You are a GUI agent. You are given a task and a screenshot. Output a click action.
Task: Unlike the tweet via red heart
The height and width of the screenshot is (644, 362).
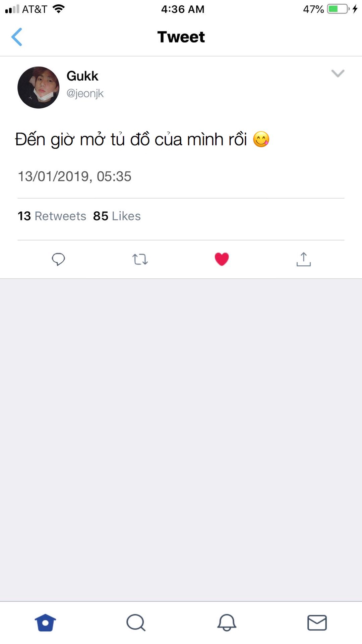(x=222, y=259)
